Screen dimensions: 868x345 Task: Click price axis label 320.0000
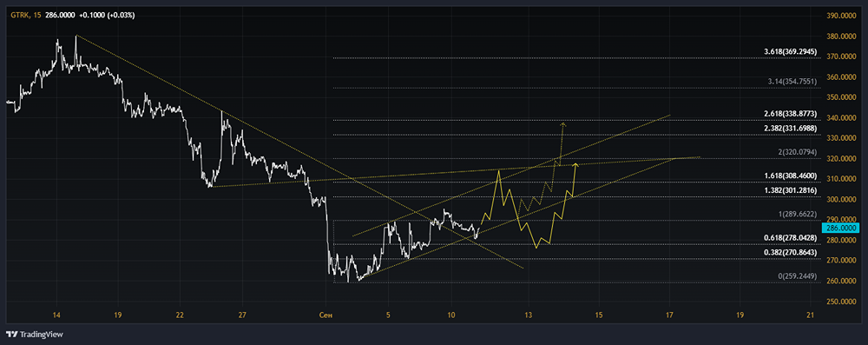(841, 159)
